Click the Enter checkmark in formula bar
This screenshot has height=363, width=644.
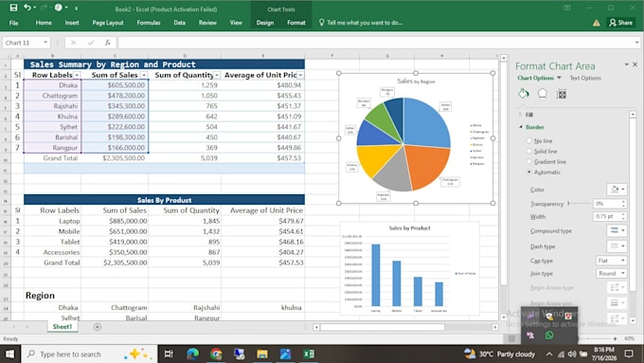[x=90, y=43]
